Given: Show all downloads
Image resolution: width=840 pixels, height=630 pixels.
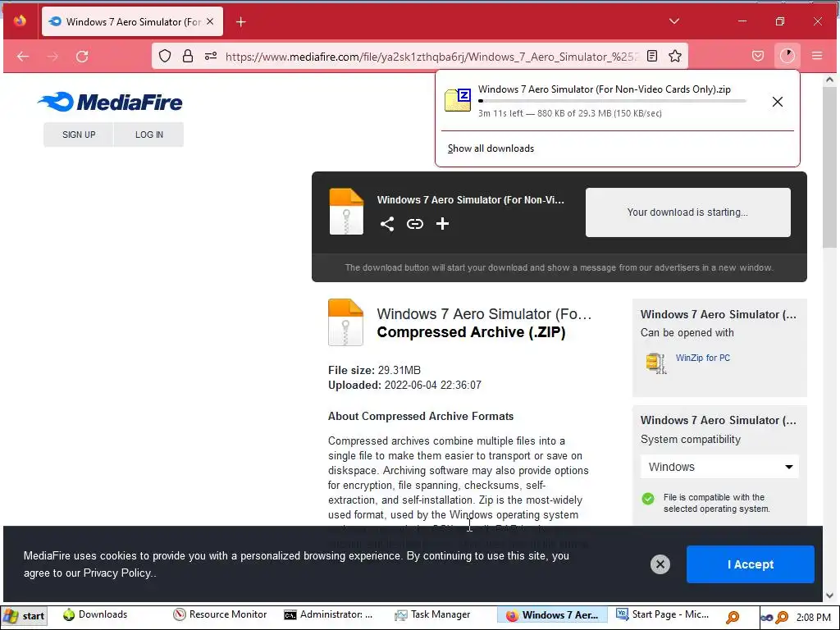Looking at the screenshot, I should 491,148.
